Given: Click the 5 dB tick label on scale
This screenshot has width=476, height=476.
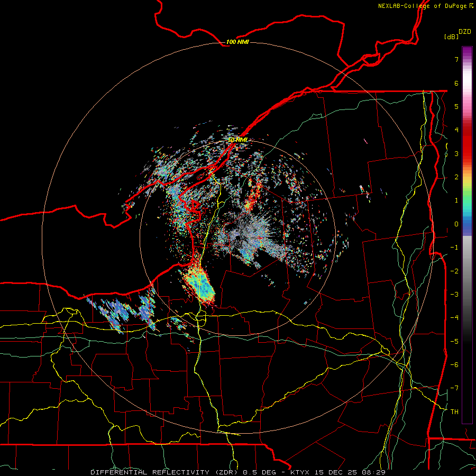Looking at the screenshot, I should click(456, 106).
